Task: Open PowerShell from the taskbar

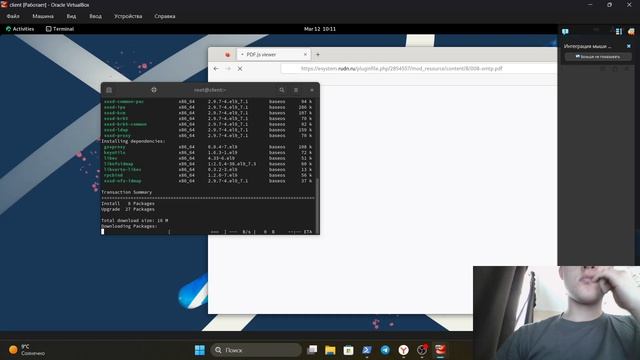Action: click(x=367, y=350)
